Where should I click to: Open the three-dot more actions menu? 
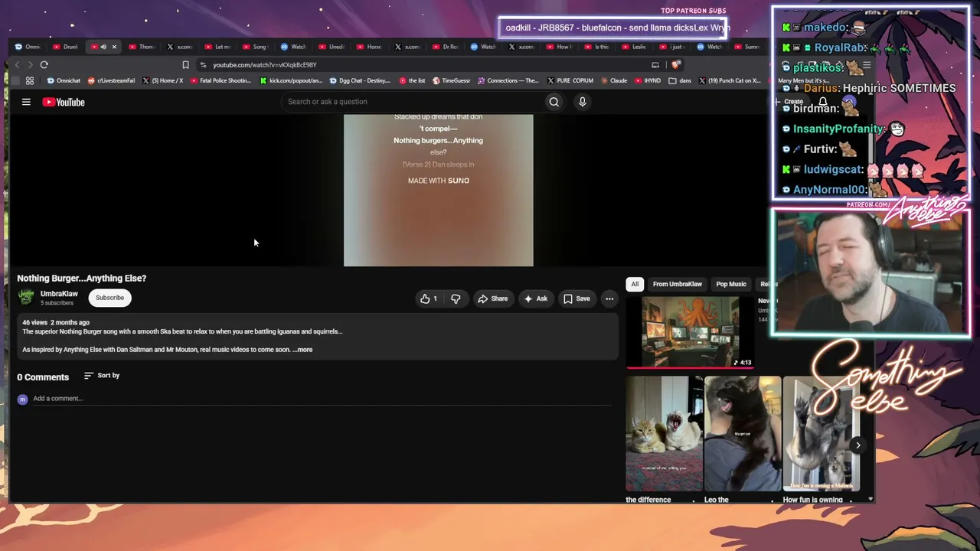[x=609, y=298]
